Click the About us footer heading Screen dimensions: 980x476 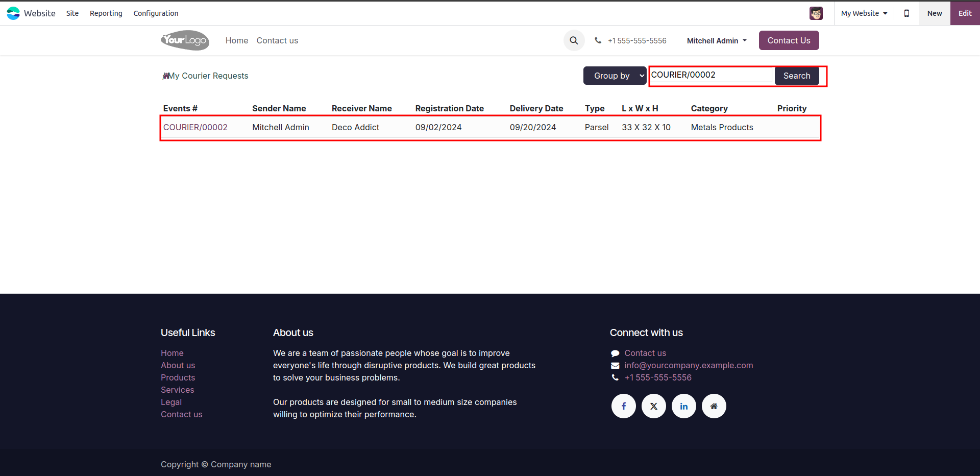(x=293, y=332)
